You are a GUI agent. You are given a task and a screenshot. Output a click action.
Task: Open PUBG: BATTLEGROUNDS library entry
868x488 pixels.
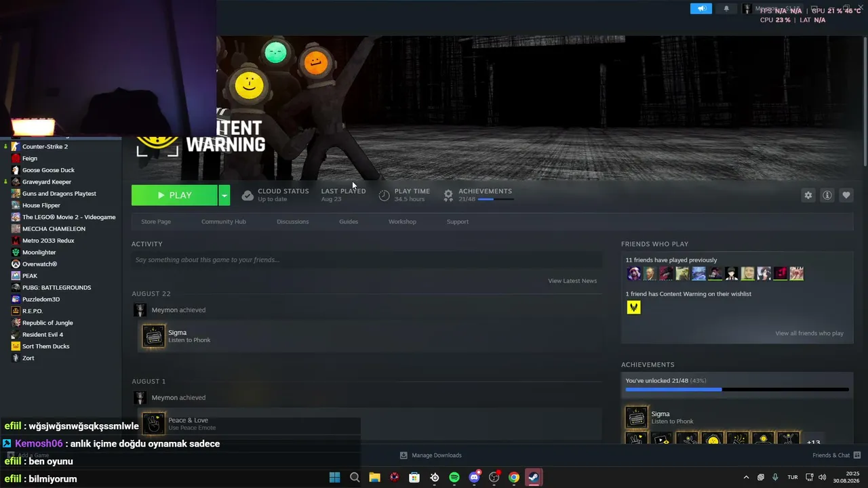click(x=56, y=287)
